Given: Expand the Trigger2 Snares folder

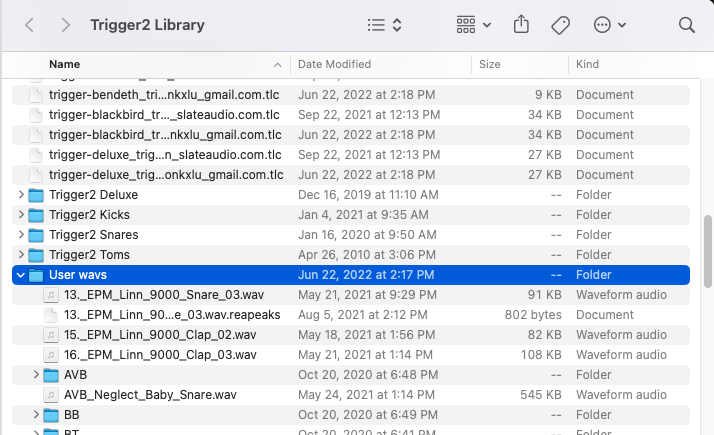Looking at the screenshot, I should coord(21,235).
